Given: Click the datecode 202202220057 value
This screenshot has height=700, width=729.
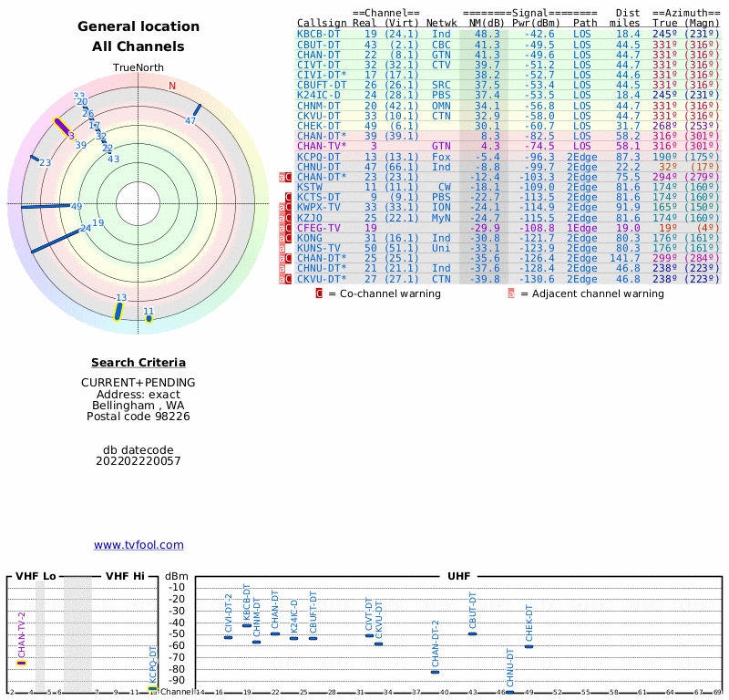Looking at the screenshot, I should tap(139, 461).
